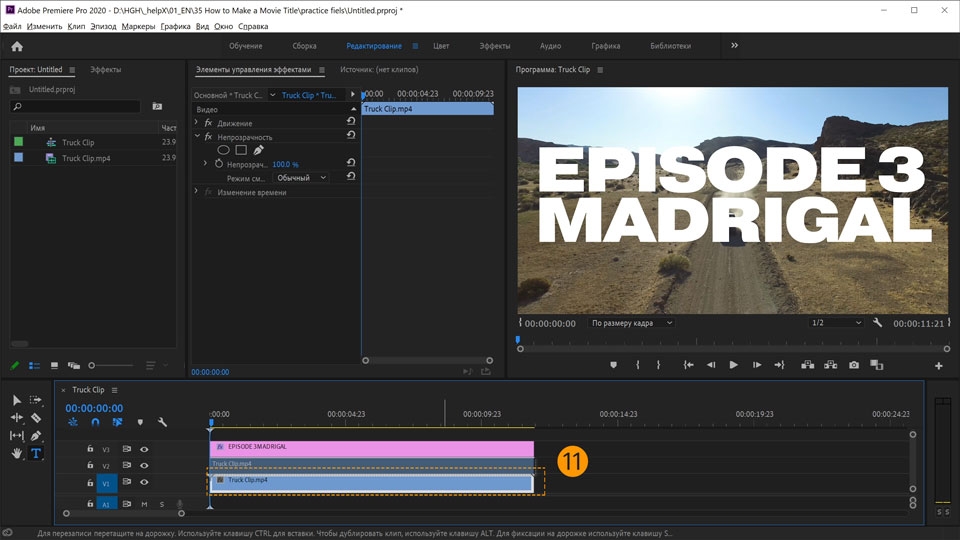
Task: Expand the Движение effect properties
Action: click(197, 123)
